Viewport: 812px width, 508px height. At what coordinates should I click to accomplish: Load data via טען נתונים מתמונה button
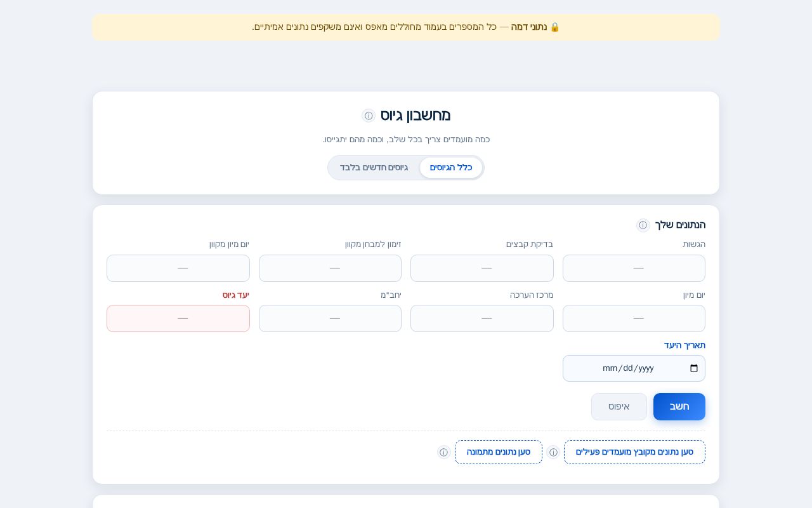(x=499, y=452)
